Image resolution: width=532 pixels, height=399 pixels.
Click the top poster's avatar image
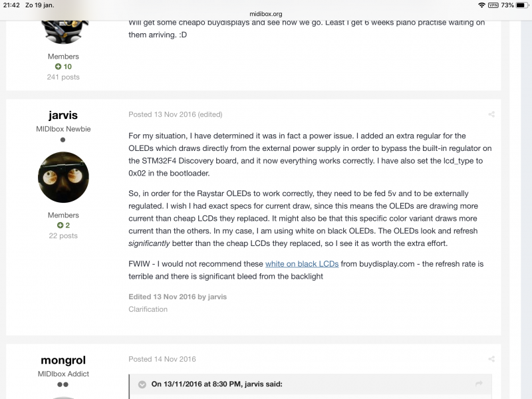(x=63, y=32)
